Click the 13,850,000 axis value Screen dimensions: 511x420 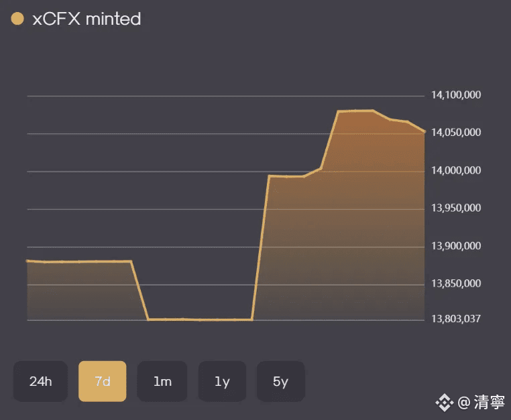pos(456,284)
